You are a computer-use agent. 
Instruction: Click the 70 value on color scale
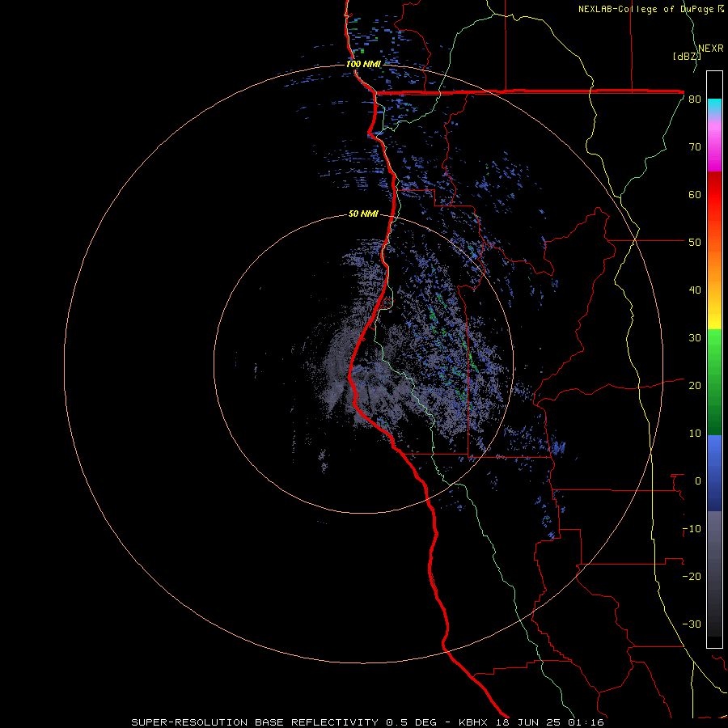click(695, 147)
